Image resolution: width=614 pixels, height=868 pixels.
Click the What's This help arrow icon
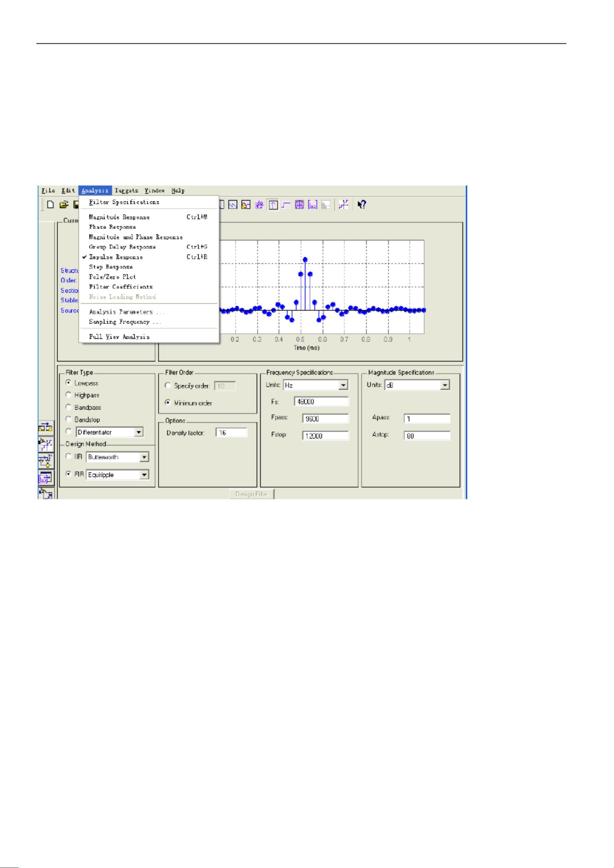[361, 205]
